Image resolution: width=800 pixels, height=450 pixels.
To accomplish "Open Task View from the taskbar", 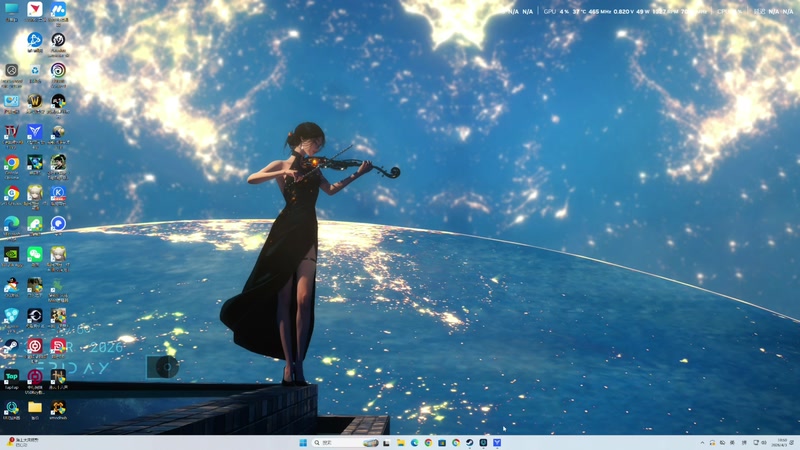I will [x=387, y=442].
